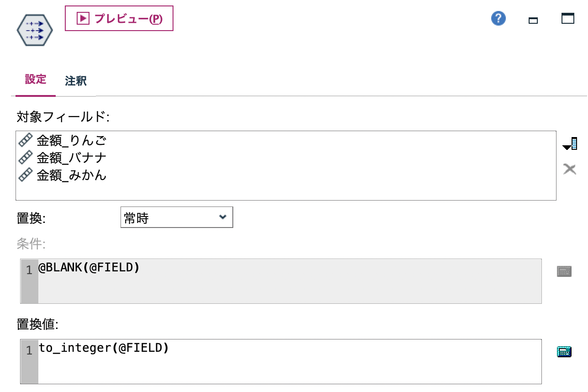The image size is (588, 392).
Task: Click the blue help question mark icon
Action: tap(498, 18)
